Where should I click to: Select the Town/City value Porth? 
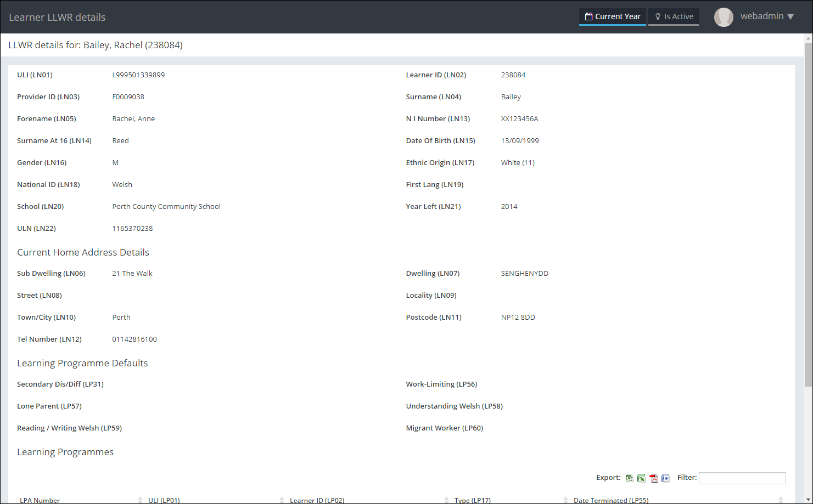(121, 318)
